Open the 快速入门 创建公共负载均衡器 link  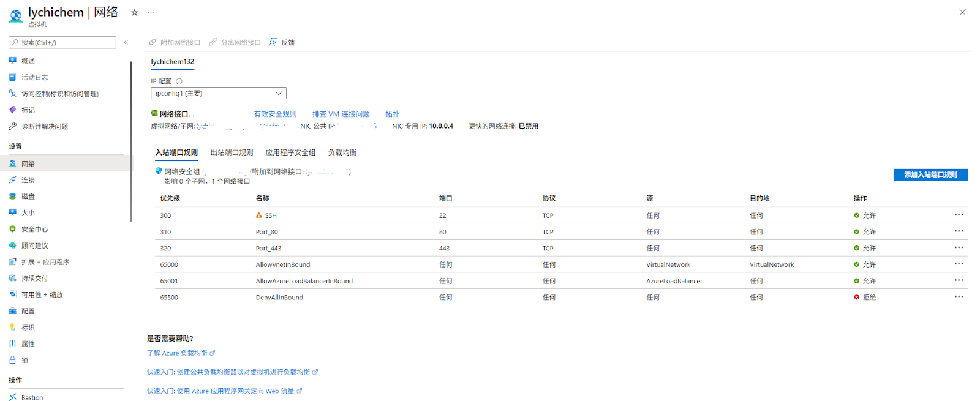232,372
